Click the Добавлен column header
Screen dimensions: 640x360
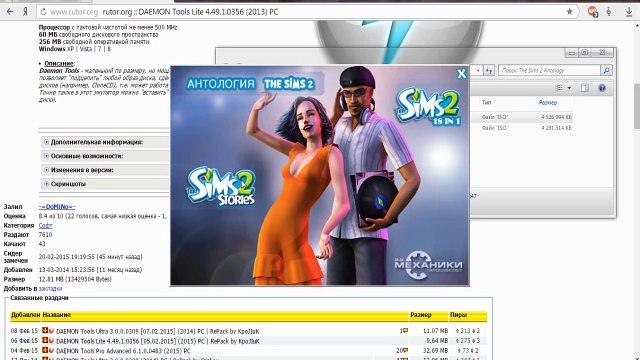tap(25, 315)
